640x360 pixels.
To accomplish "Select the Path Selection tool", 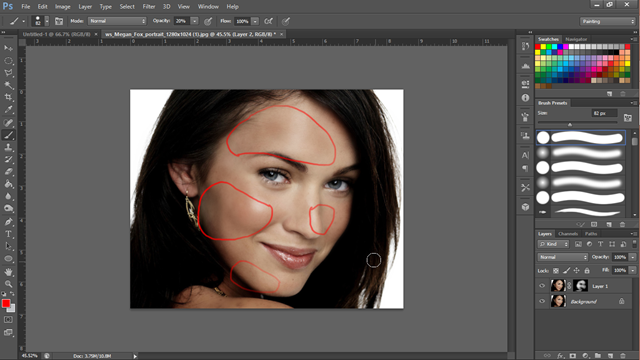I will coord(8,247).
